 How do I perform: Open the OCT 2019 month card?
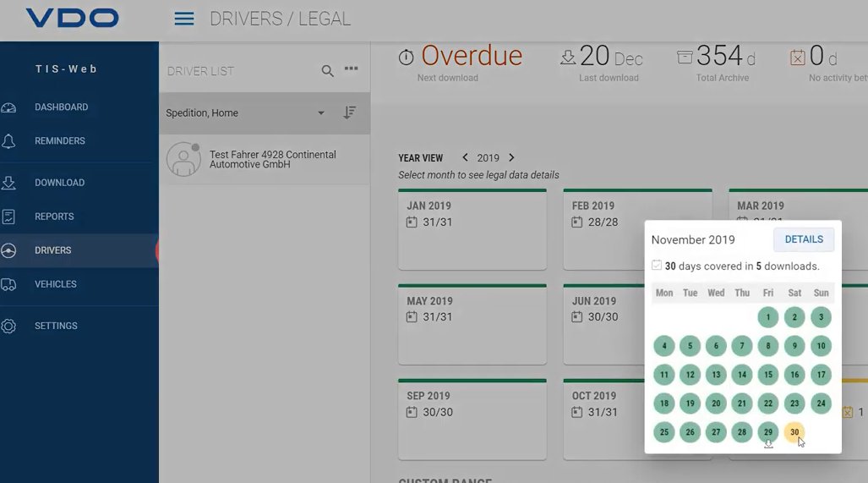click(604, 420)
